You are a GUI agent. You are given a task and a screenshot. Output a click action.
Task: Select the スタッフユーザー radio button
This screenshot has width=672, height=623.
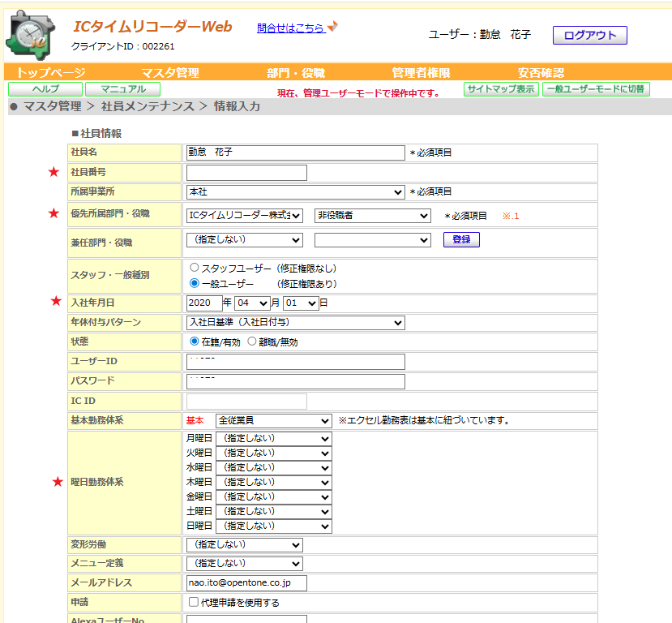[x=195, y=268]
